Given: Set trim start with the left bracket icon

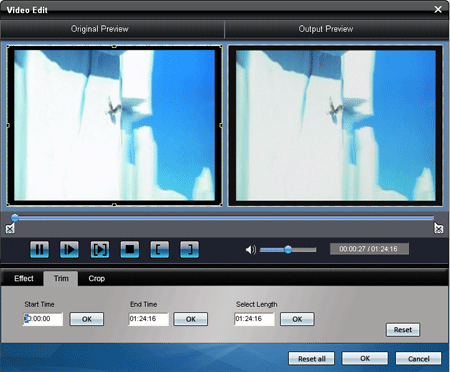Looking at the screenshot, I should [x=159, y=249].
